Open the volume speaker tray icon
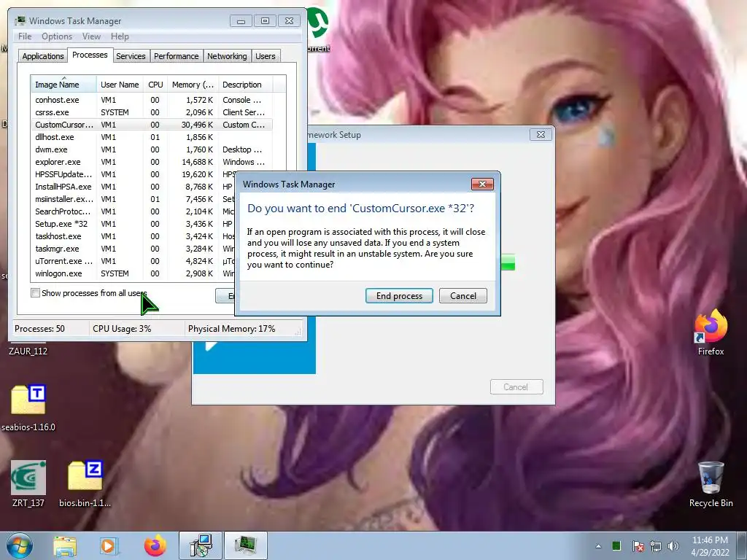This screenshot has height=560, width=747. click(673, 546)
